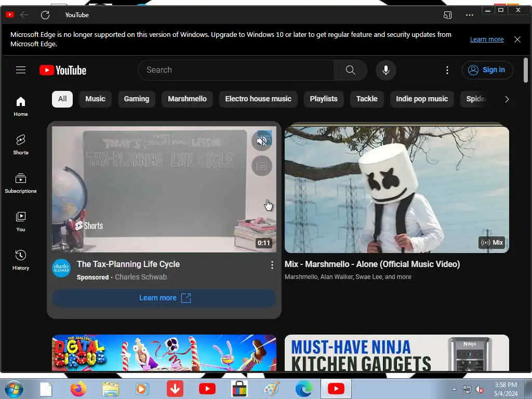Open the YouTube hamburger guide menu
This screenshot has height=399, width=532.
(21, 70)
